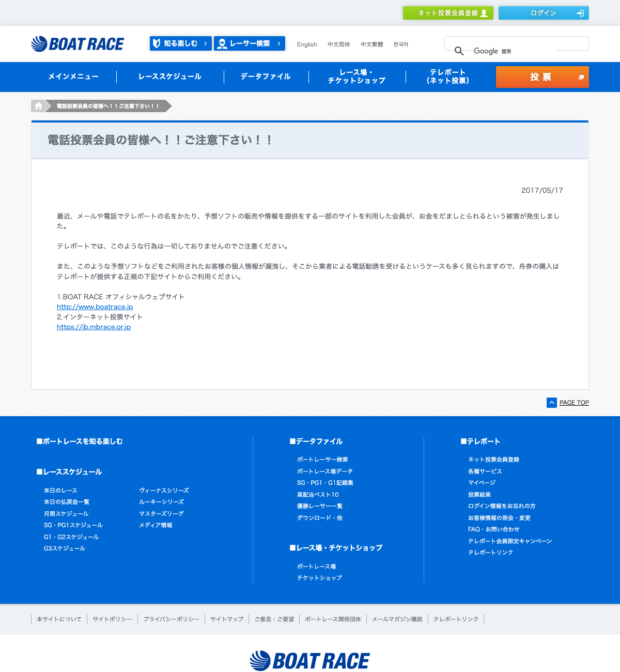Click the home icon in the breadcrumb
The width and height of the screenshot is (620, 672).
tap(38, 106)
